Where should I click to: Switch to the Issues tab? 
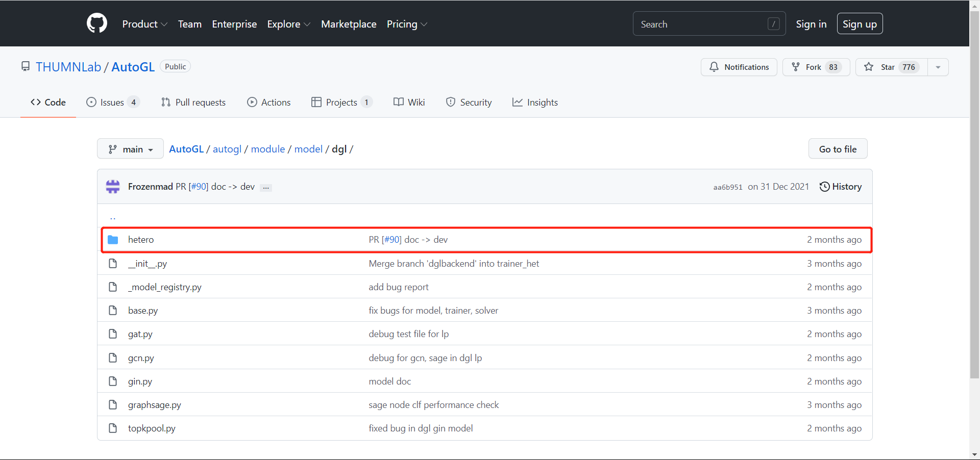tap(113, 102)
